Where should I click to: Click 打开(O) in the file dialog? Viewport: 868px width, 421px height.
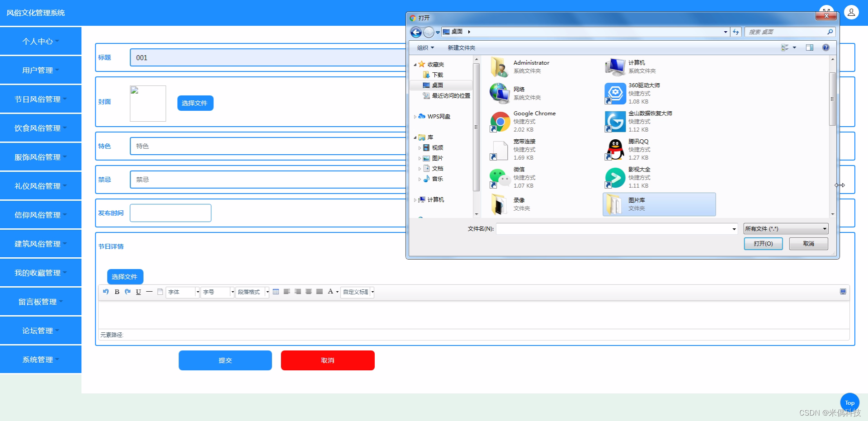coord(763,243)
